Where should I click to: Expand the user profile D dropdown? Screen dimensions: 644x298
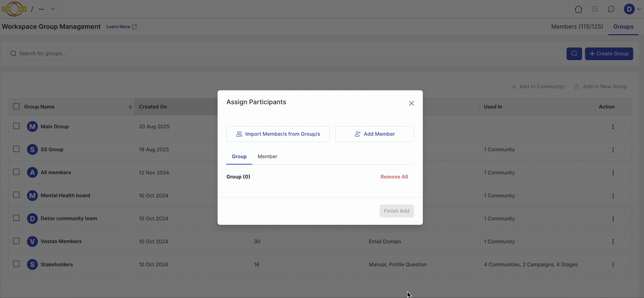632,9
